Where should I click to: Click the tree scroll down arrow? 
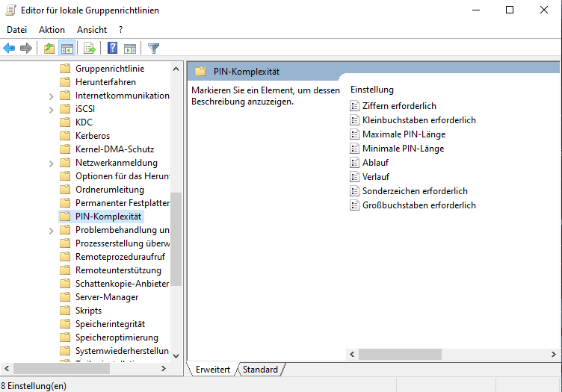click(x=176, y=356)
